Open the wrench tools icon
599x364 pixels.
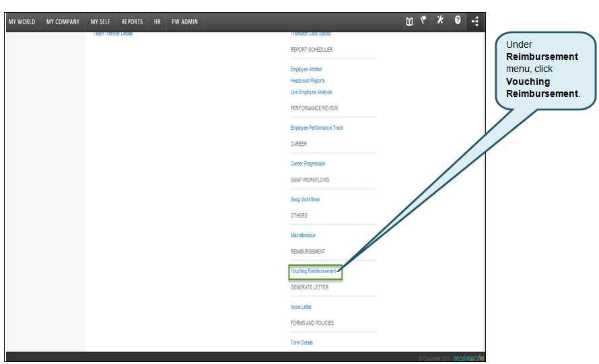tap(441, 21)
